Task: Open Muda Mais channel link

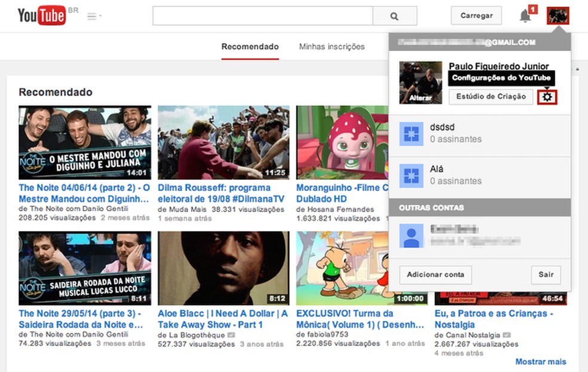Action: click(186, 209)
